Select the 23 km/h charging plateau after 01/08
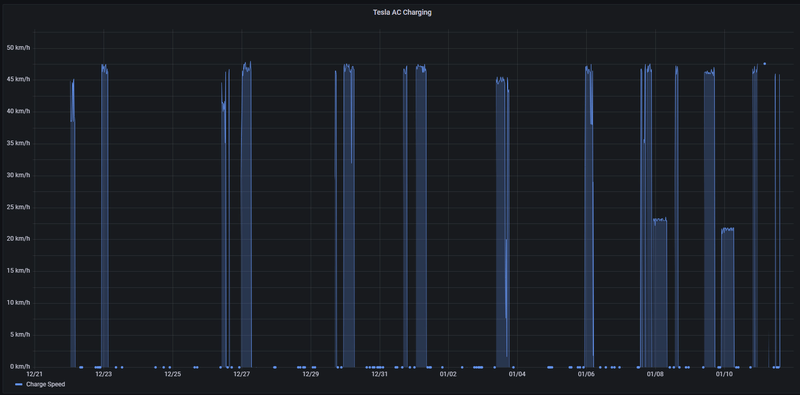Screen dimensions: 800x395 [x=660, y=292]
